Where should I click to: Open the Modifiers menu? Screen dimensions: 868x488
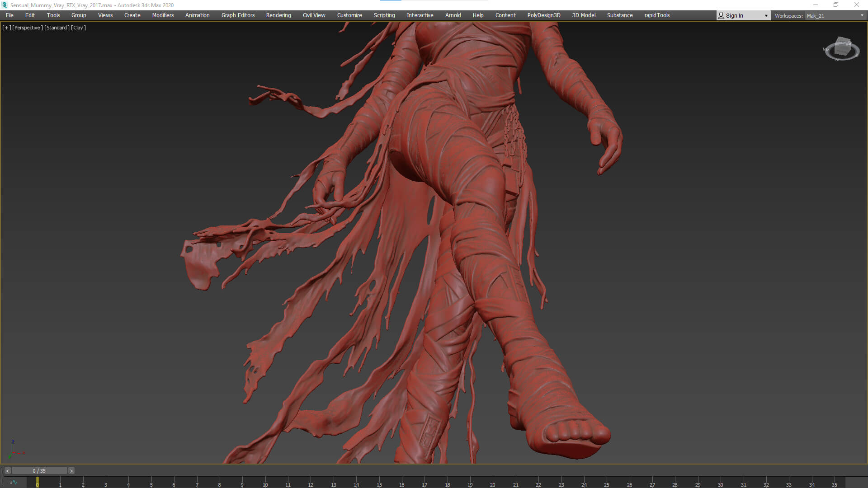click(x=163, y=15)
